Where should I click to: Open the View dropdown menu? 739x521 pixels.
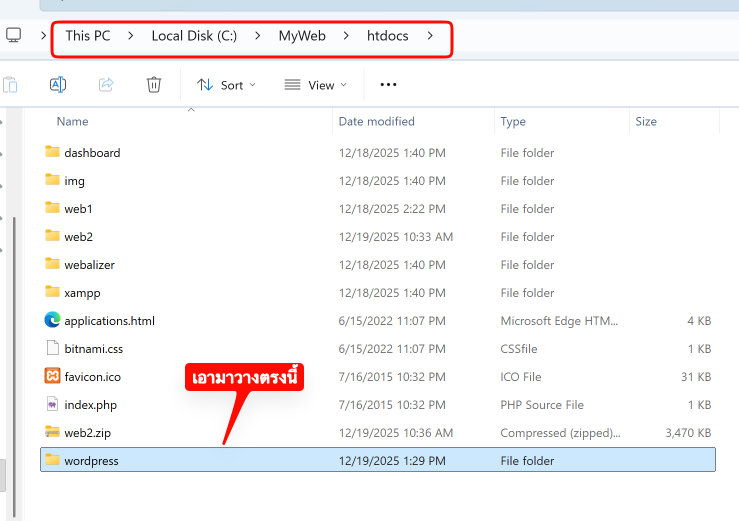pos(316,85)
